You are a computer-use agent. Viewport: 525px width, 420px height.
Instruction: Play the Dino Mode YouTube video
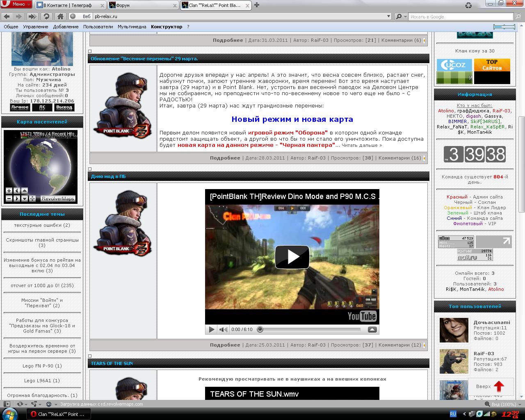coord(292,257)
